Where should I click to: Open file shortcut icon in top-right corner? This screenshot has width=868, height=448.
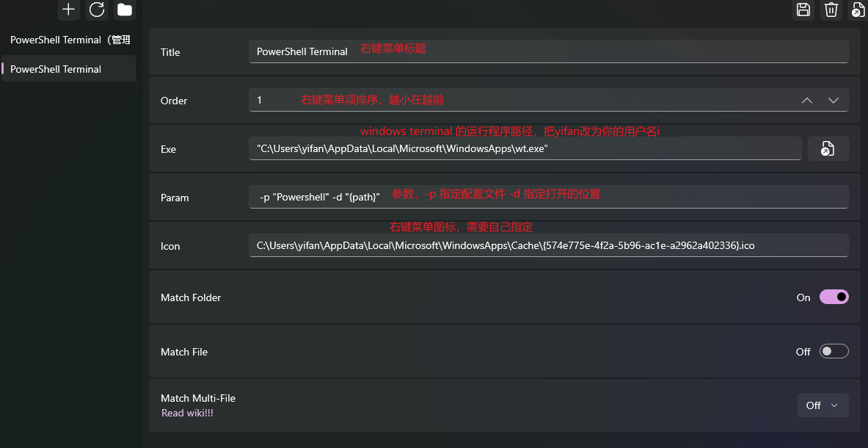click(x=858, y=10)
